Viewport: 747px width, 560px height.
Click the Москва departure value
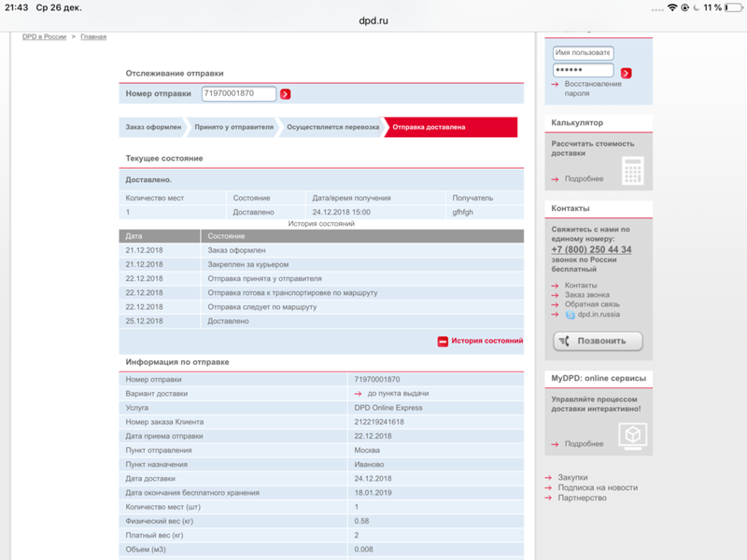tap(367, 450)
